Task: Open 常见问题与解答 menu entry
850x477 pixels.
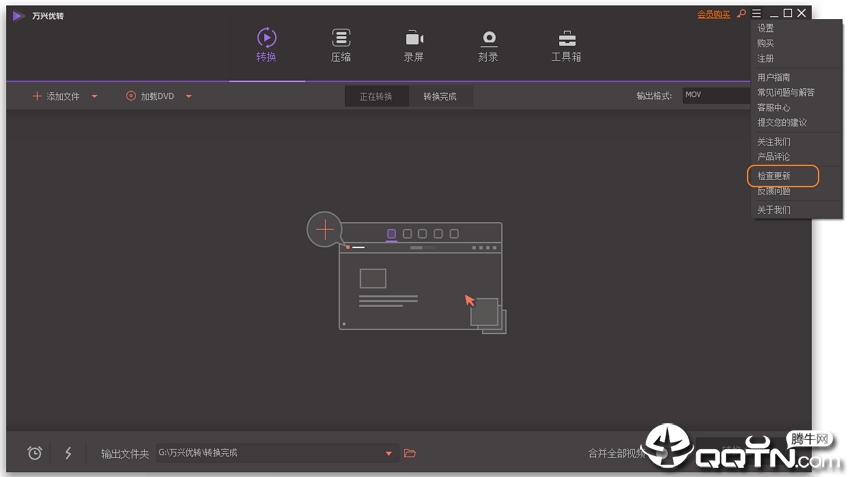Action: pos(785,93)
